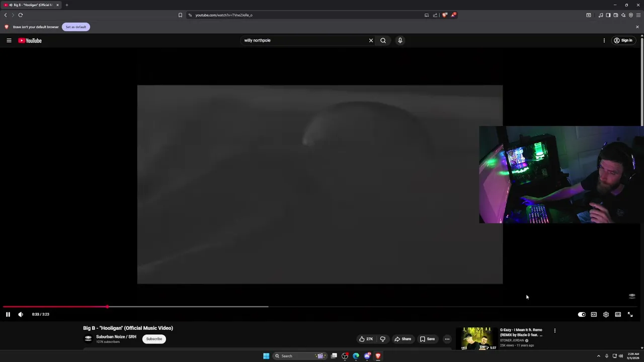
Task: Open Brave Shields lion icon
Action: pyautogui.click(x=445, y=15)
